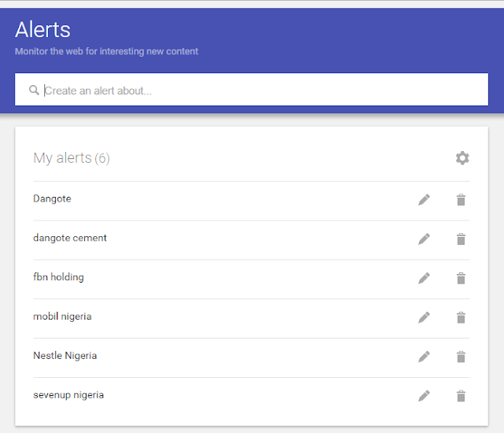Screen dimensions: 504x433
Task: Delete the Dangote alert
Action: [x=461, y=199]
